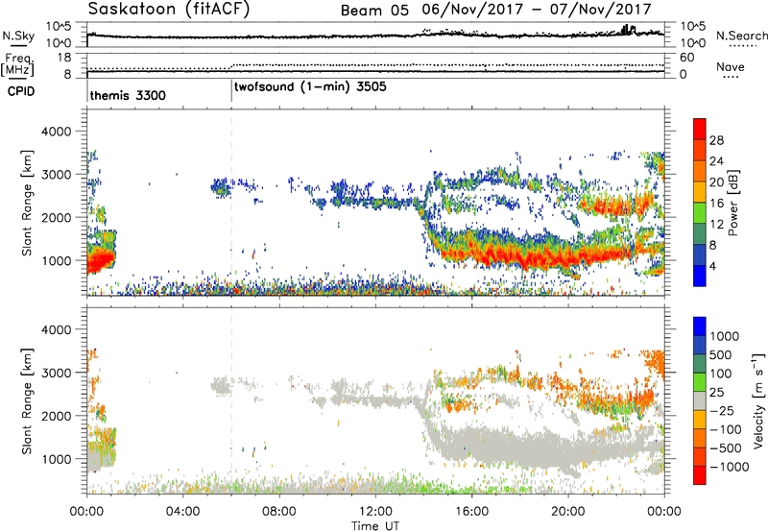Click Velocity colorbar green segment between 100 and 25
This screenshot has height=532, width=768.
click(700, 382)
